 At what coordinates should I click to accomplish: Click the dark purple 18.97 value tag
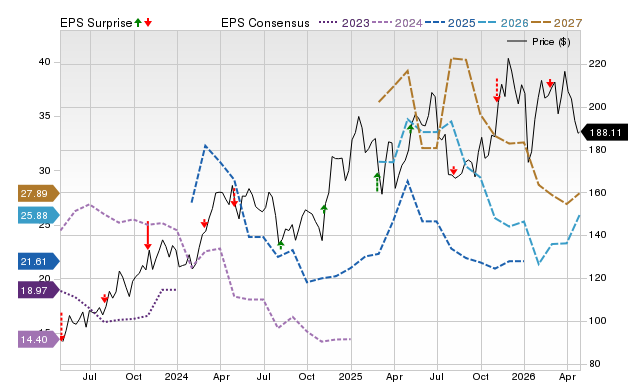(38, 291)
